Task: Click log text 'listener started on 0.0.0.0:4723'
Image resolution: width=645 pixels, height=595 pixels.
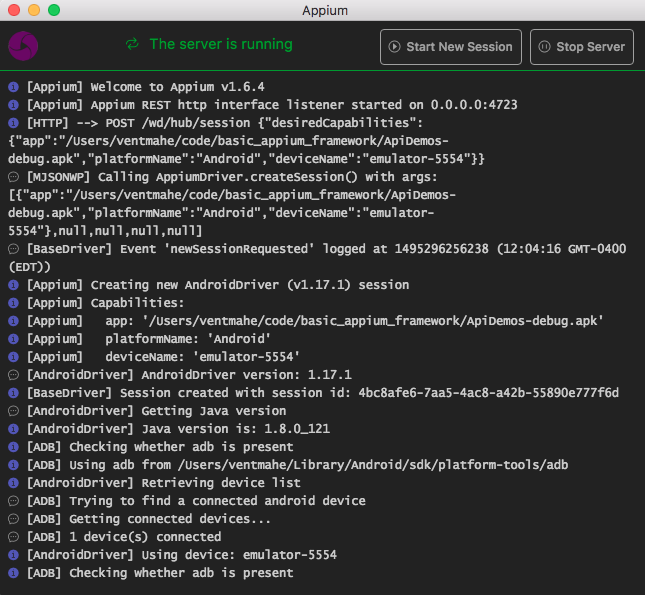Action: (x=402, y=105)
